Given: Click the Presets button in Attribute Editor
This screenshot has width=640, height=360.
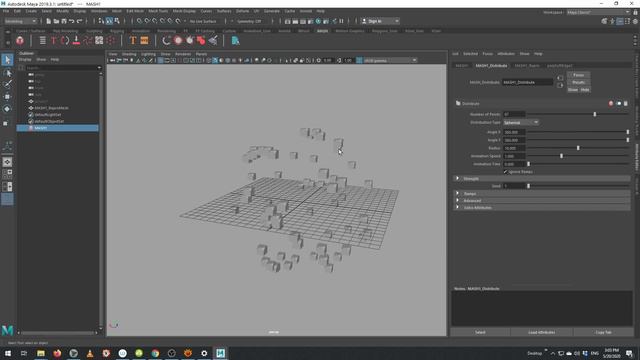Looking at the screenshot, I should 578,82.
